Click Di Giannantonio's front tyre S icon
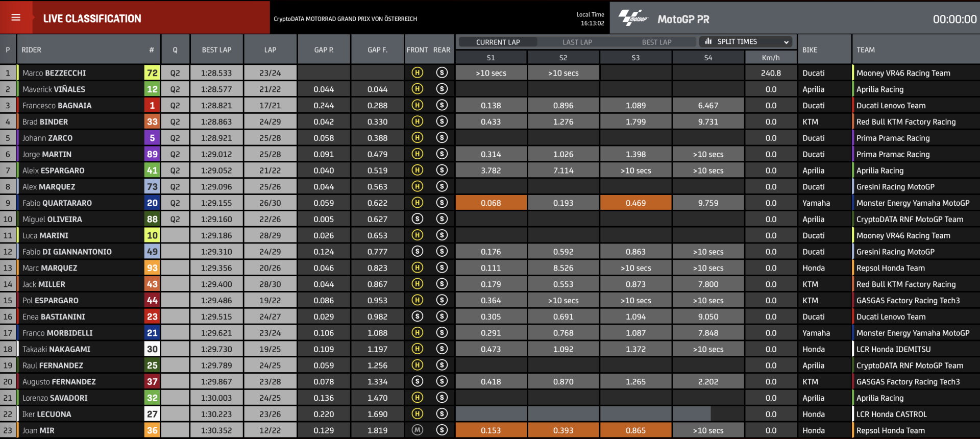The width and height of the screenshot is (980, 439). click(417, 251)
